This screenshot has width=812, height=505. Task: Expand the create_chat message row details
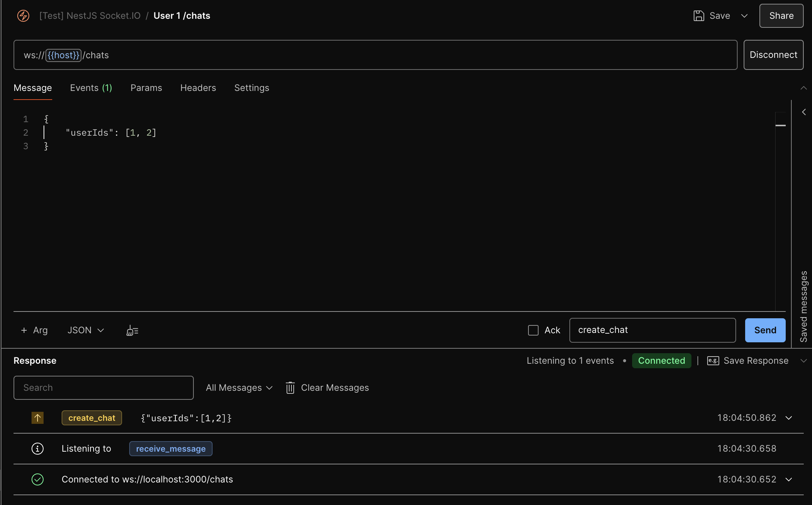click(789, 418)
